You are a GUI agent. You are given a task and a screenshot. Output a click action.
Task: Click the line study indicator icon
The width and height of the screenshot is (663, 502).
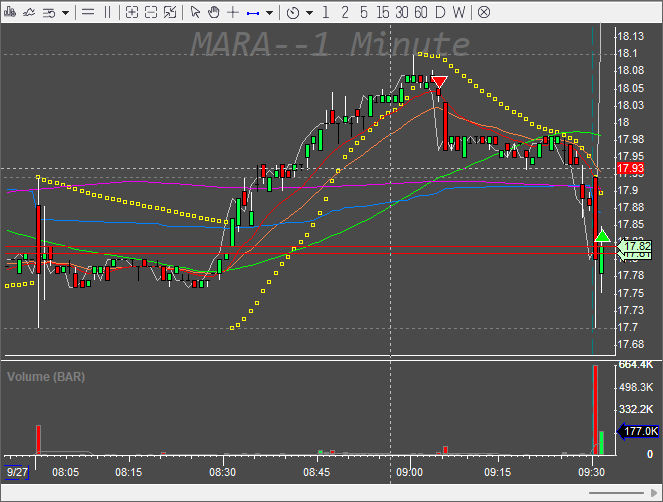pos(29,13)
